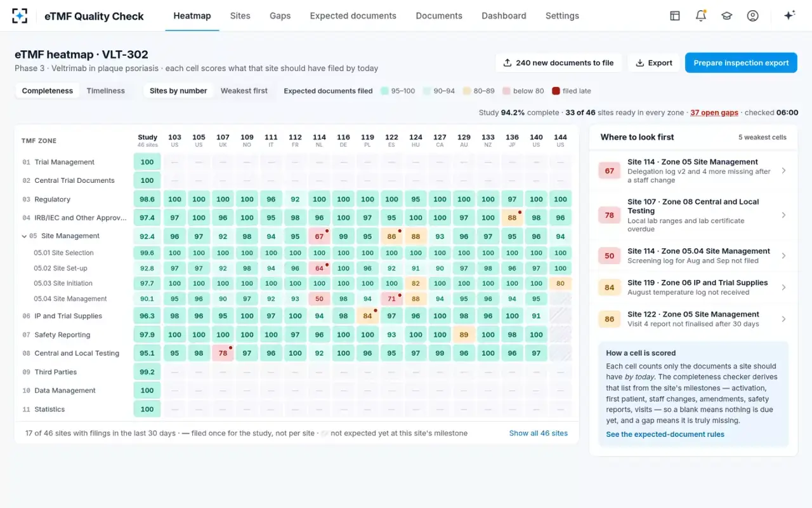Open Site 119 Zone 06 card chevron

(x=784, y=288)
